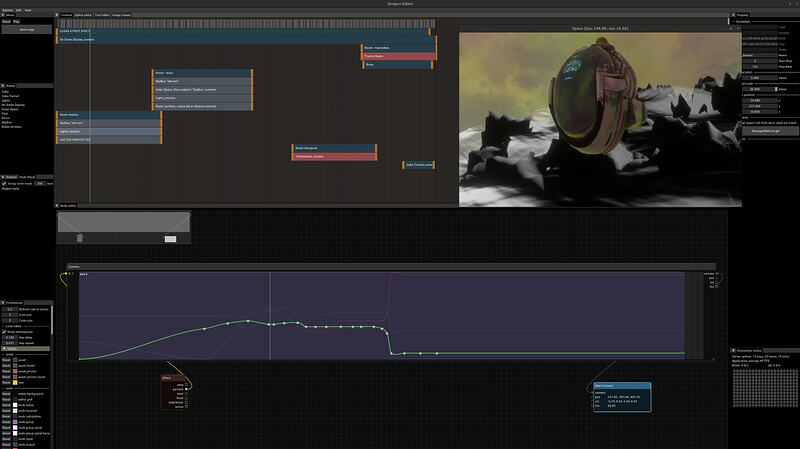The height and width of the screenshot is (449, 800).
Task: Click the camera output pin of Camera spline node
Action: pyautogui.click(x=717, y=273)
